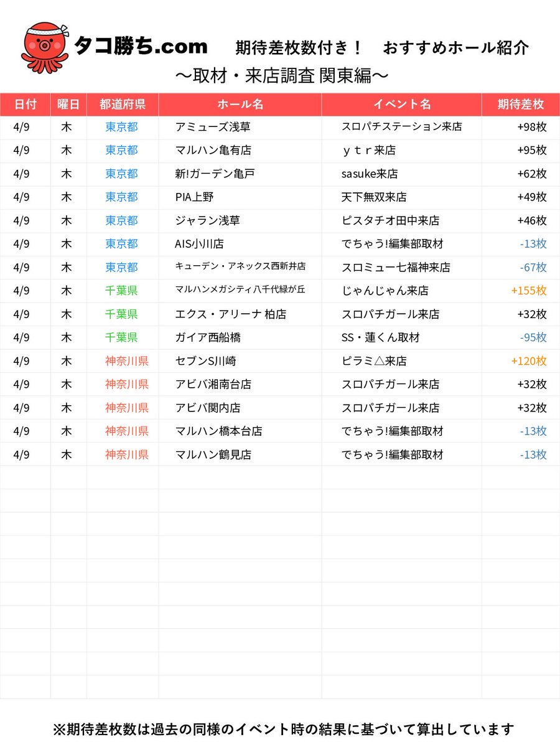Select the 曜日 column header
Viewport: 560px width, 747px height.
68,105
